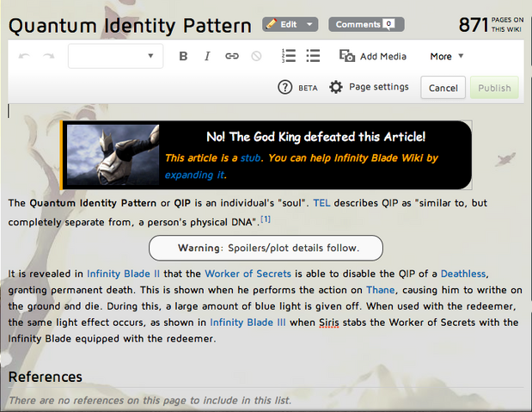Image resolution: width=532 pixels, height=412 pixels.
Task: Click the misspelled word Siris
Action: tap(329, 323)
